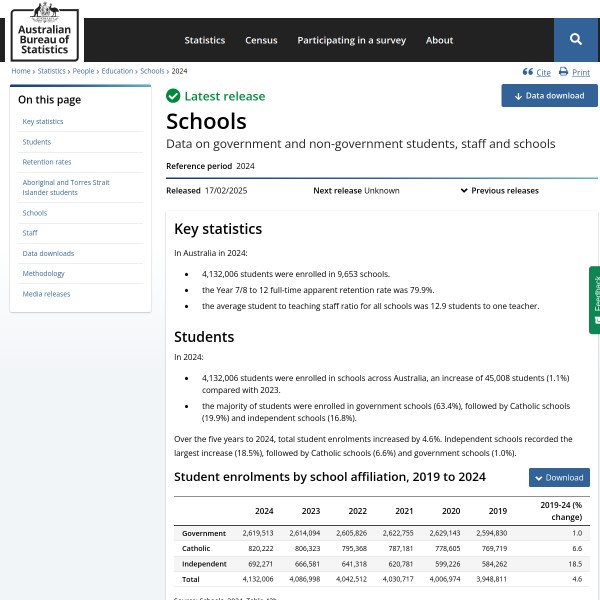Download the student enrolments table
This screenshot has height=600, width=600.
click(x=559, y=478)
